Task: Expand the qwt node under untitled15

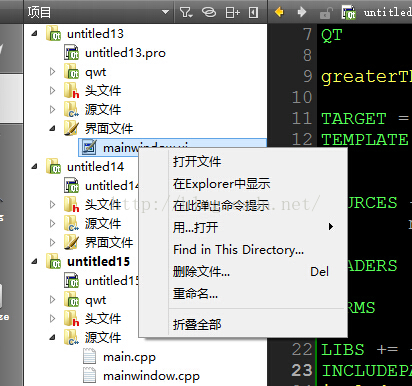Action: pos(52,299)
